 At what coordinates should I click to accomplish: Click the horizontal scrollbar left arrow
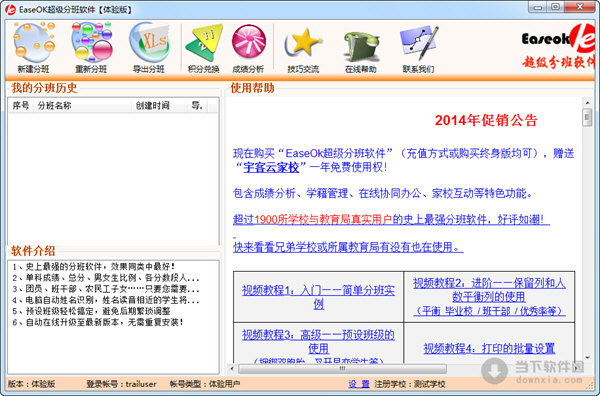click(232, 368)
